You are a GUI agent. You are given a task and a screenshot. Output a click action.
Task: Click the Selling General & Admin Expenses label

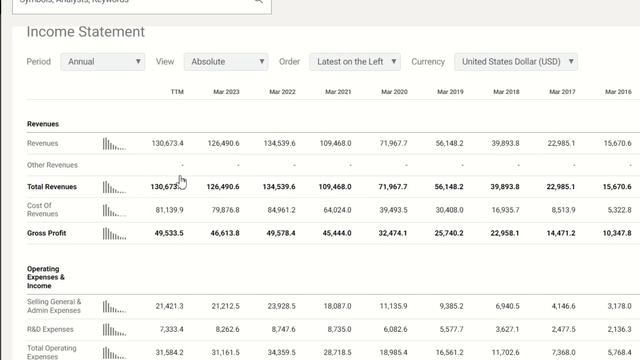tap(54, 306)
